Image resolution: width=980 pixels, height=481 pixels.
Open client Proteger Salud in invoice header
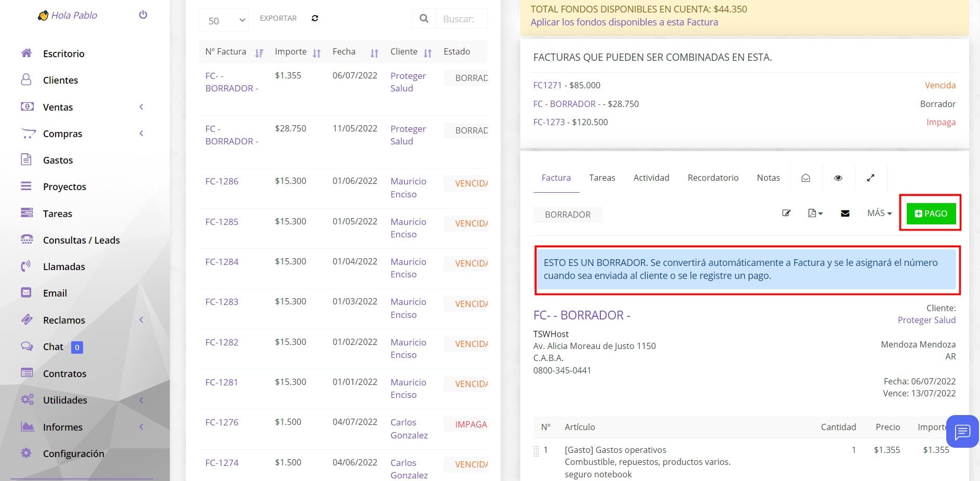click(927, 320)
